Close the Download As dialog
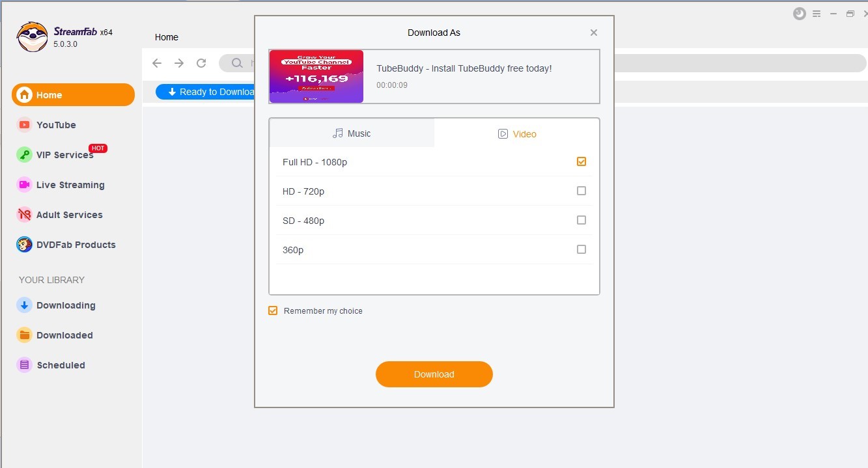868x468 pixels. click(594, 33)
